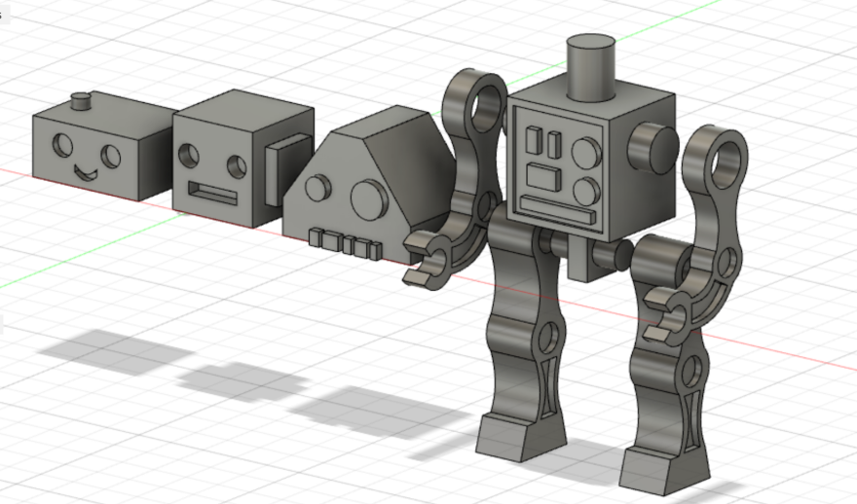Click the round ear knob on assembled robot head
Viewport: 857px width, 504px height.
653,149
